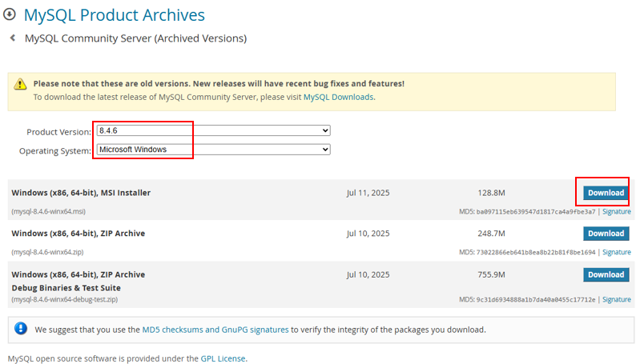The image size is (640, 364).
Task: Open Signature link for mysql-8.4.6-winx64.zip
Action: 616,252
